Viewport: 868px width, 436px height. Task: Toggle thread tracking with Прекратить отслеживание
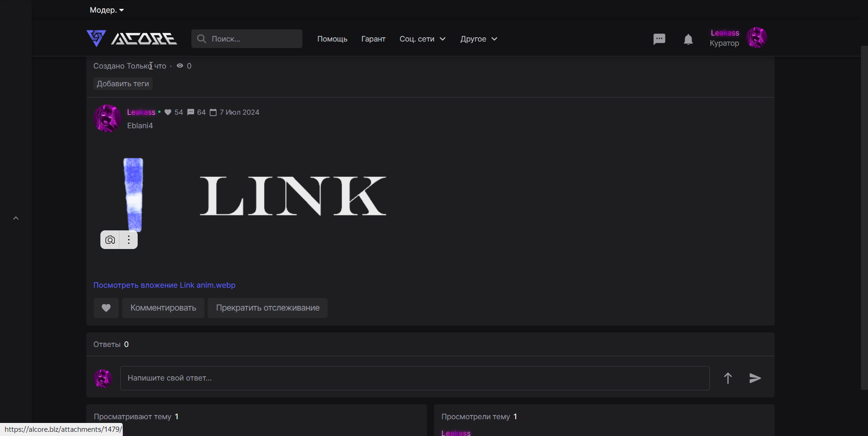267,308
